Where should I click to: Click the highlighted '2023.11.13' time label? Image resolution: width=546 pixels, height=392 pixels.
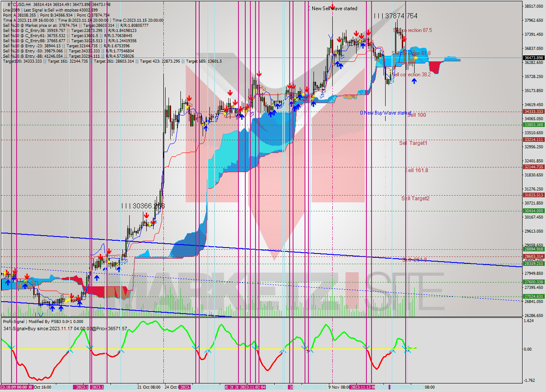[x=362, y=387]
